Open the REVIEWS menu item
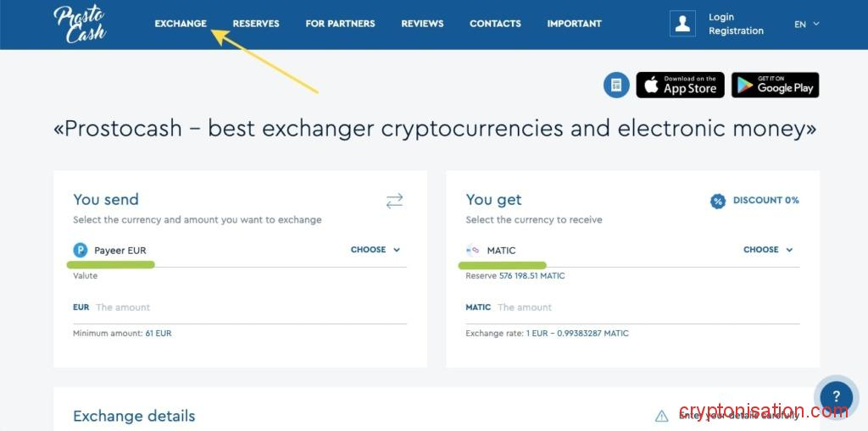 click(x=422, y=24)
